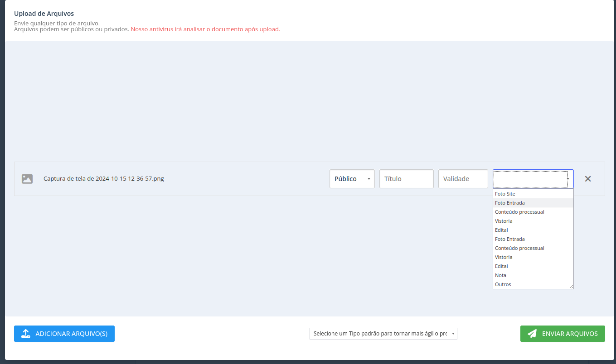Choose the highlighted Foto Entrada option

[x=510, y=203]
